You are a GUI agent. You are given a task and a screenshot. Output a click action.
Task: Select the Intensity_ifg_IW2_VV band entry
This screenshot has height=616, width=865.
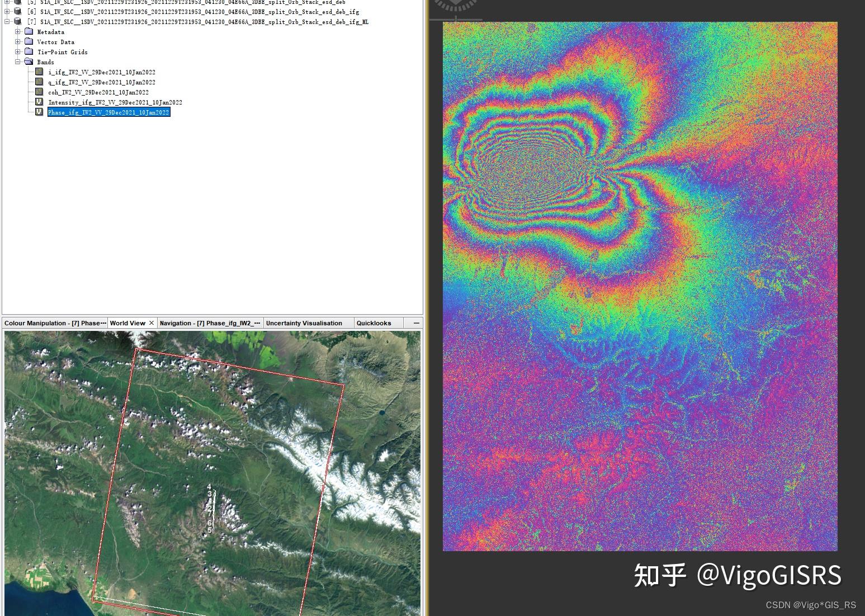[115, 102]
